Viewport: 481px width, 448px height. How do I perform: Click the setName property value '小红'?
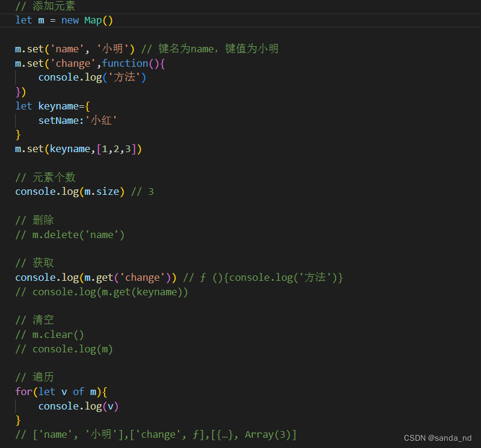102,120
